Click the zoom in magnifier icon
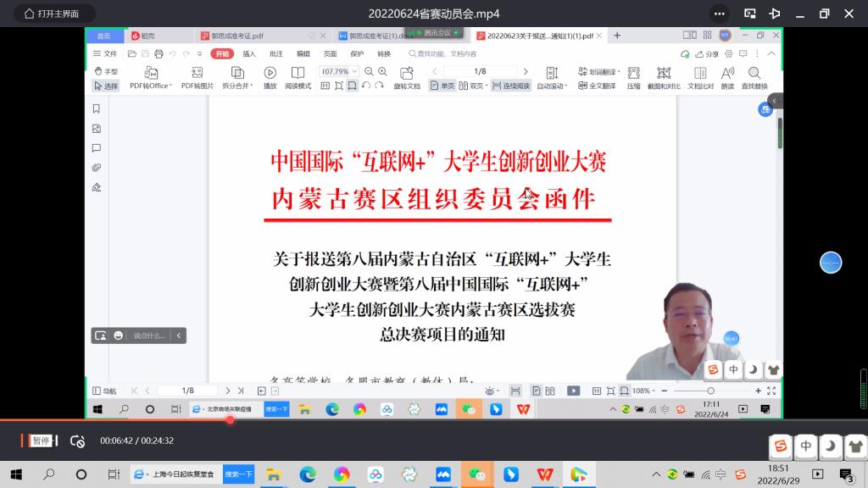Screen dimensions: 868x488 382,72
